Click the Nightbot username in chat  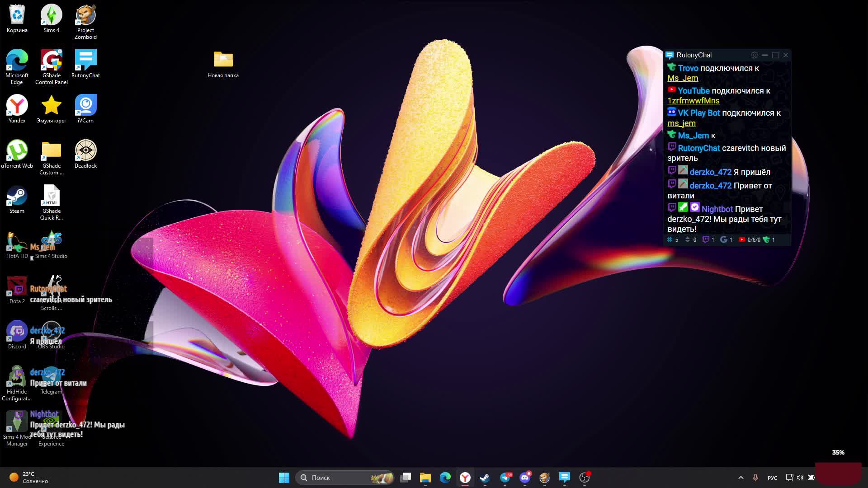click(717, 209)
